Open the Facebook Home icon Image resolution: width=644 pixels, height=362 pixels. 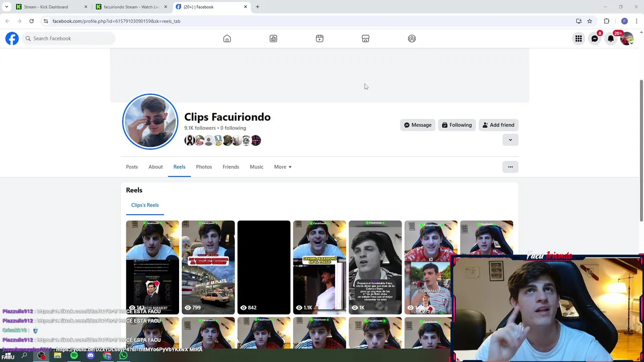pyautogui.click(x=227, y=39)
